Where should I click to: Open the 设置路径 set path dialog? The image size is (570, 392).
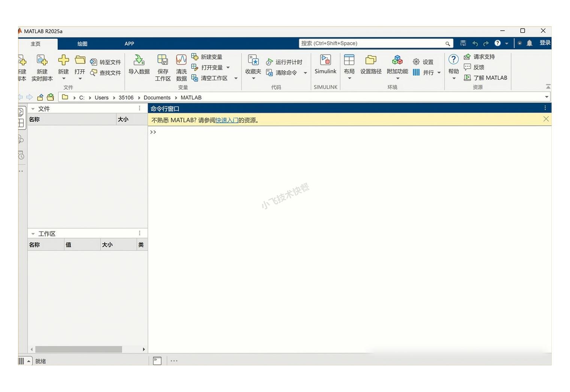[371, 64]
